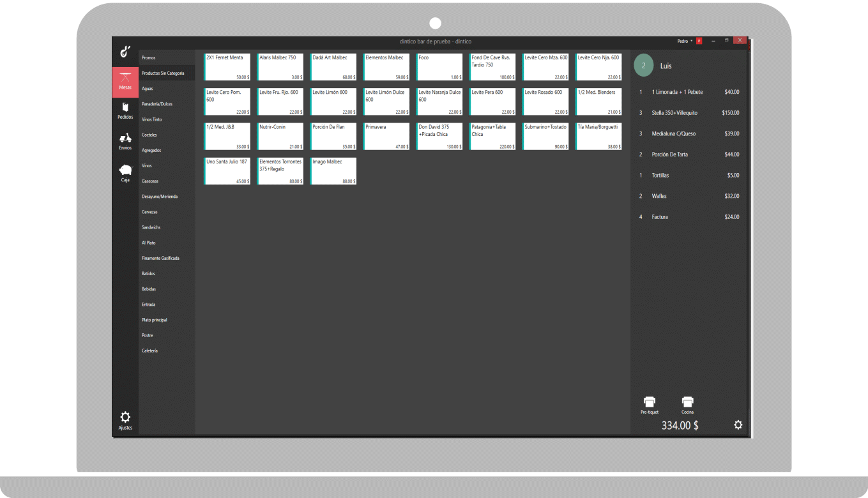The image size is (868, 498).
Task: Click the green table number 2 circle
Action: click(x=644, y=66)
